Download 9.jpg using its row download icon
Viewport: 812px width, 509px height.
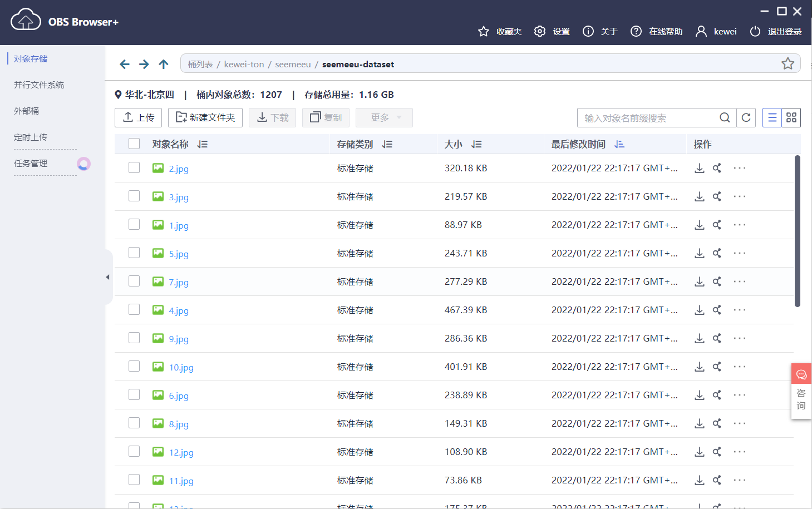tap(700, 338)
